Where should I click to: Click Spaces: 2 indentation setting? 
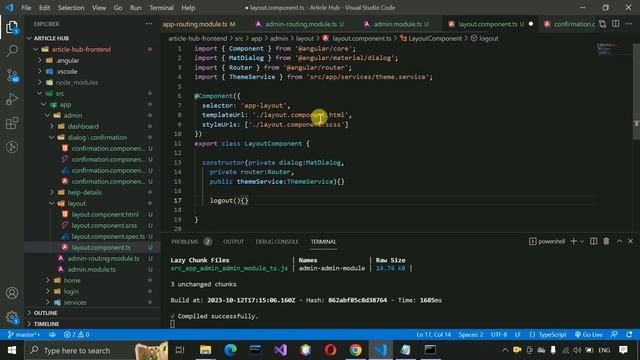click(x=471, y=335)
